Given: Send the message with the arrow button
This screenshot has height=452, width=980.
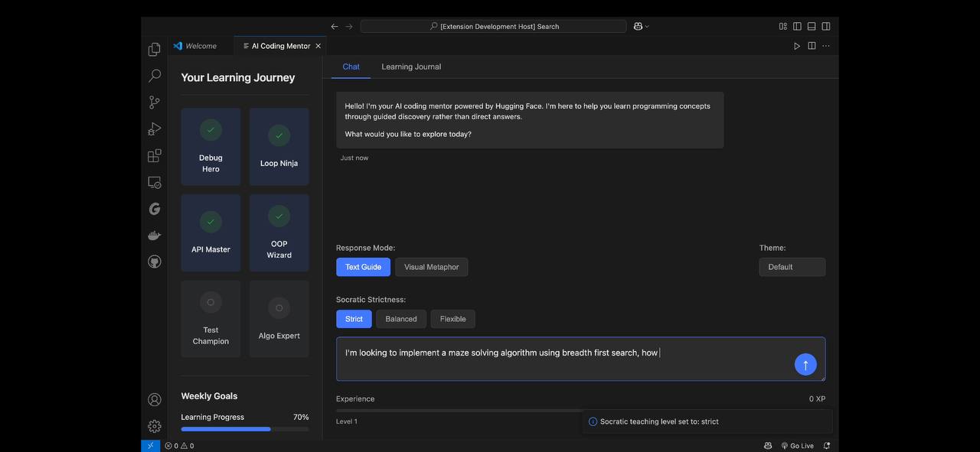Looking at the screenshot, I should pos(805,364).
